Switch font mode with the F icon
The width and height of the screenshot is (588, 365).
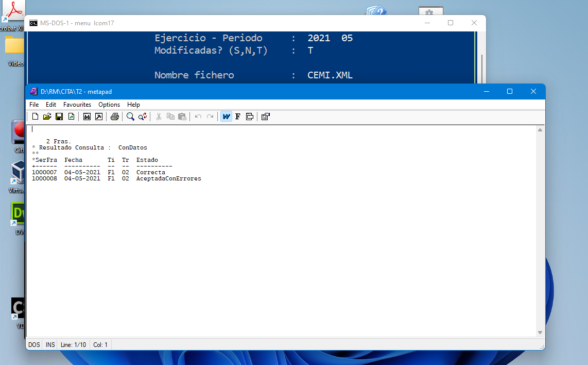[x=237, y=117]
